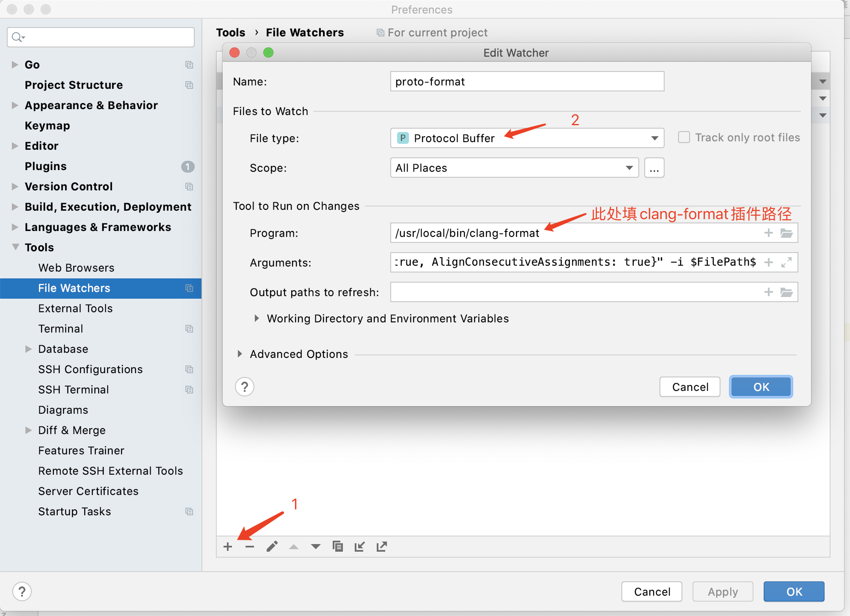This screenshot has height=616, width=850.
Task: Click Cancel in Edit Watcher dialog
Action: point(690,387)
